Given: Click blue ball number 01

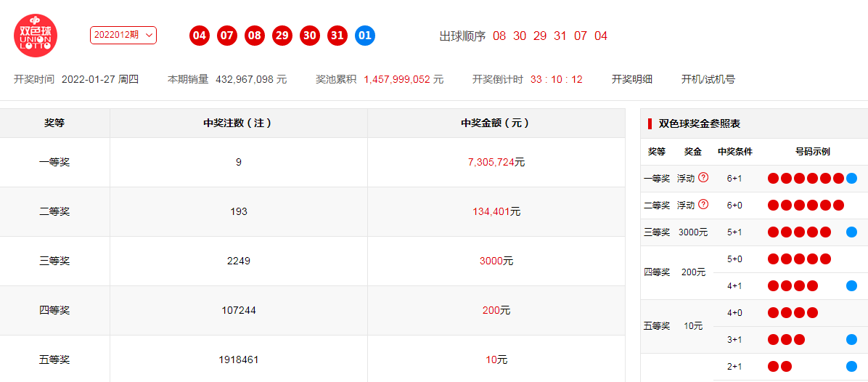Looking at the screenshot, I should pos(365,36).
